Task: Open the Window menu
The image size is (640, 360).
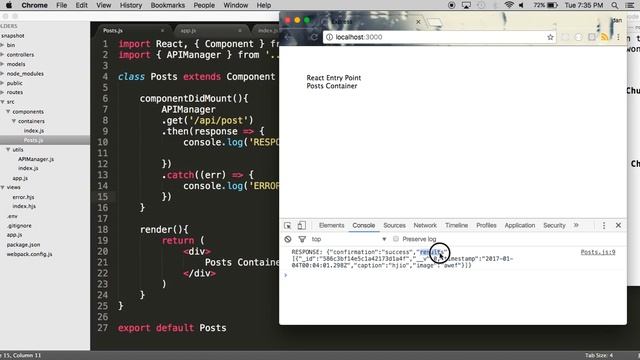Action: [236, 5]
